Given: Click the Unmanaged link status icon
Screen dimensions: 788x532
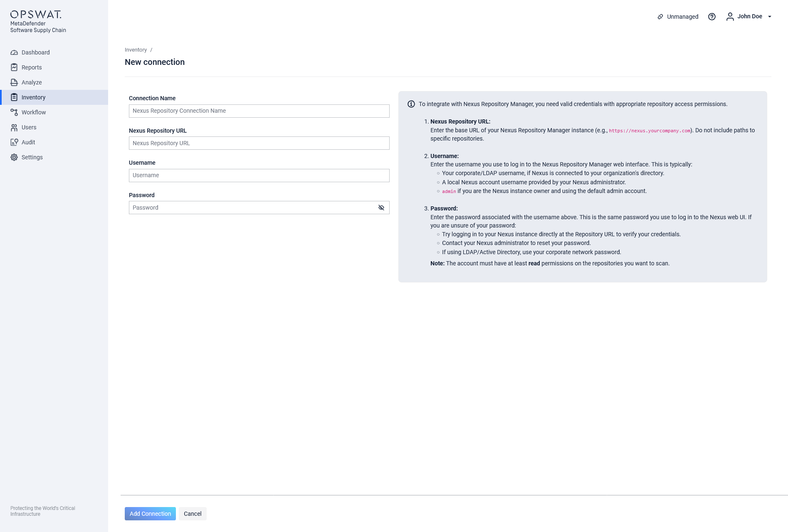Looking at the screenshot, I should pyautogui.click(x=660, y=17).
